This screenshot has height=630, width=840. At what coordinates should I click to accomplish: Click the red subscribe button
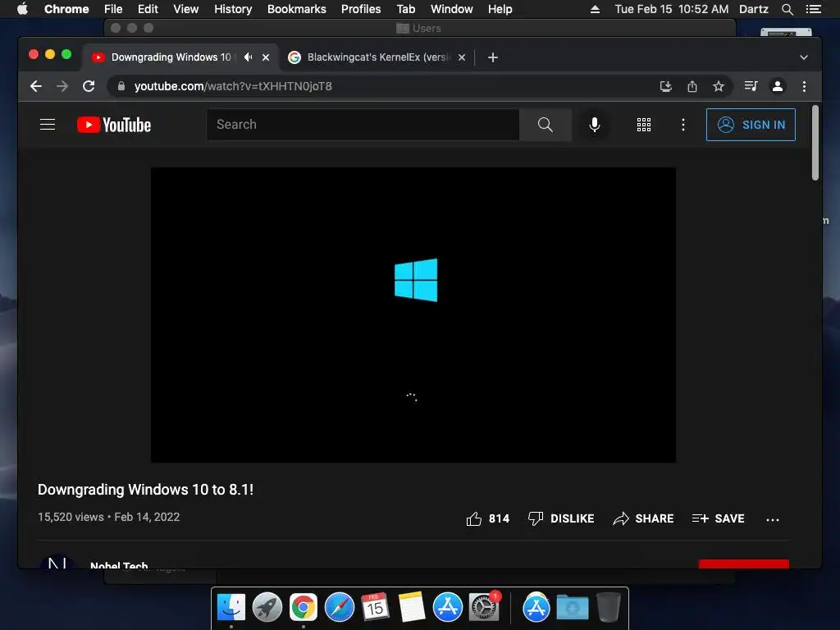click(743, 564)
